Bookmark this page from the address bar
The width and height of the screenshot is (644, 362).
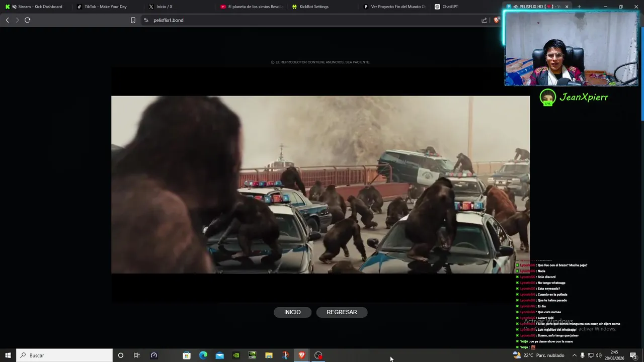pos(133,20)
